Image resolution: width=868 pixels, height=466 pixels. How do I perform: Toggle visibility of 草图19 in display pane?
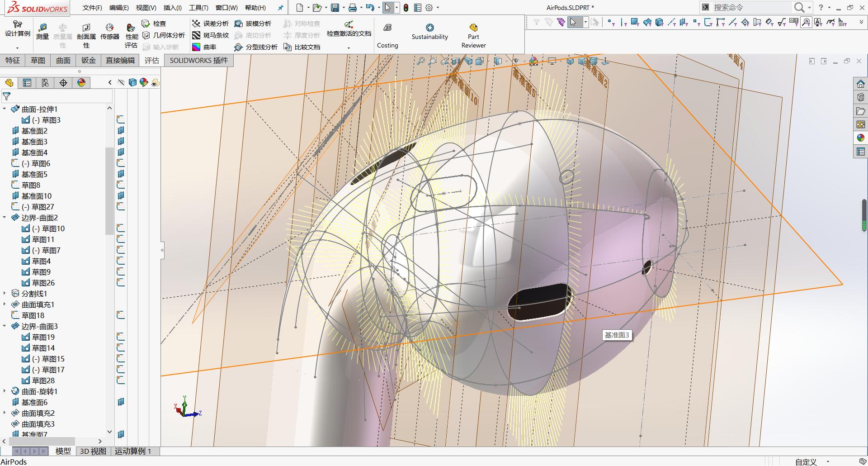121,337
